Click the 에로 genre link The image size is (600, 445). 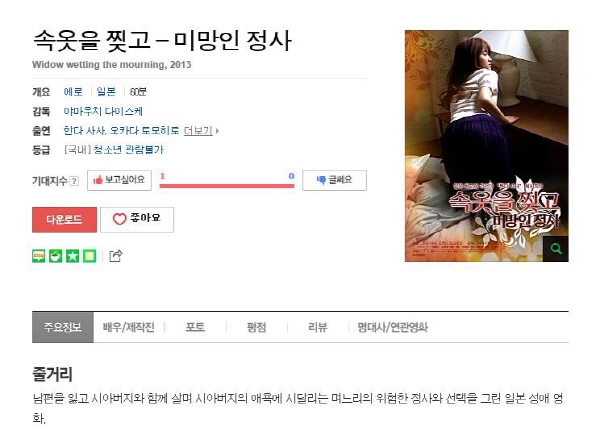pos(73,92)
